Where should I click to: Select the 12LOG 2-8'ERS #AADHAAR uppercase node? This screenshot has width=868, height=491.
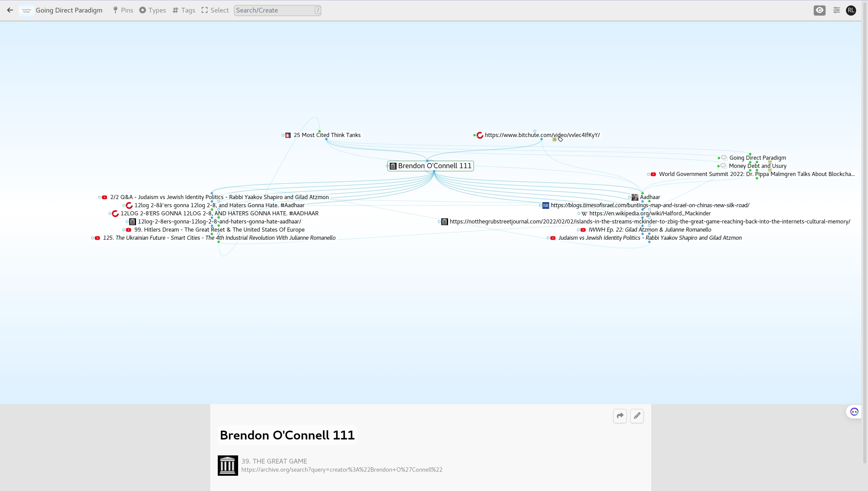tap(219, 213)
